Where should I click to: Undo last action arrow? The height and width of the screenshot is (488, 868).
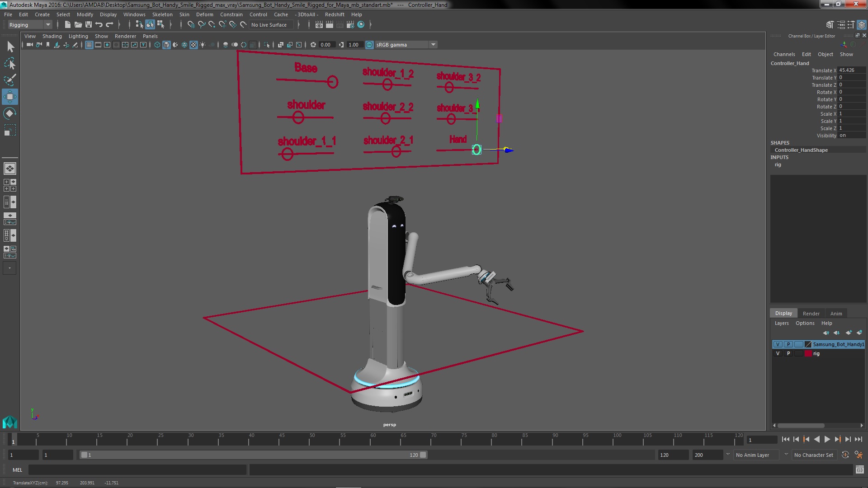tap(99, 24)
